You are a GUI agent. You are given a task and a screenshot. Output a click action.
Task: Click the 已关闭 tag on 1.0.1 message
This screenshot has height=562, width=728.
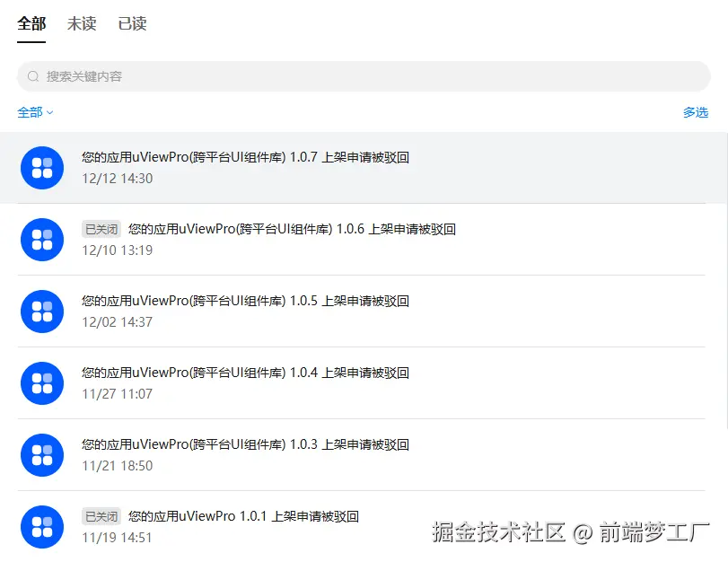[101, 516]
